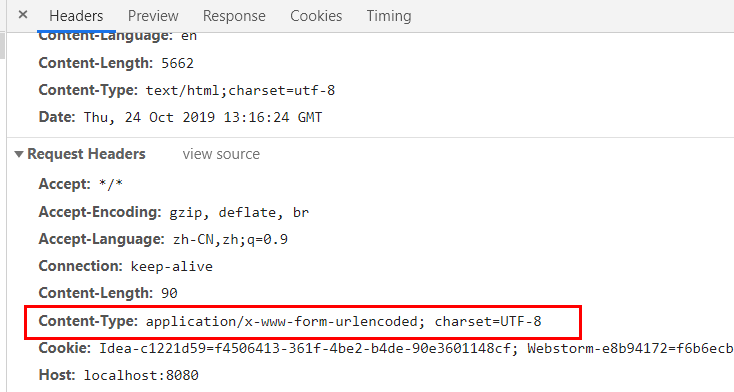Select the Headers tab
The width and height of the screenshot is (734, 392).
[x=76, y=16]
